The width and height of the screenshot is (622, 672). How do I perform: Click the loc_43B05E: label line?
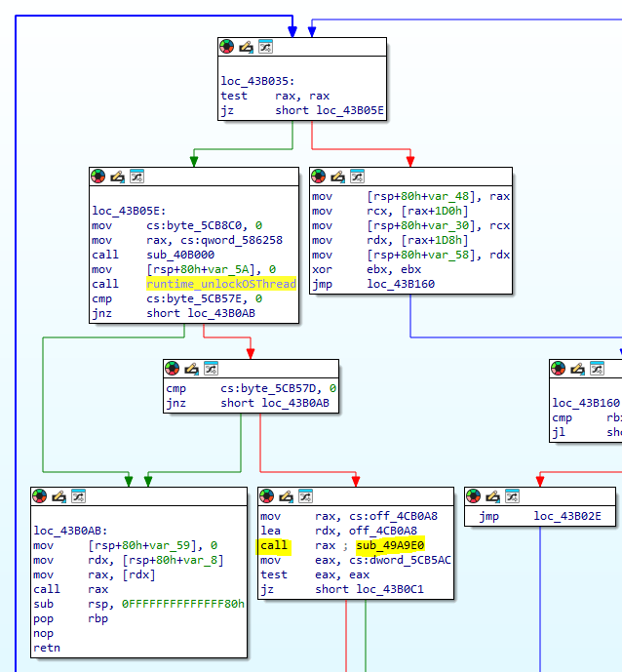click(x=129, y=211)
